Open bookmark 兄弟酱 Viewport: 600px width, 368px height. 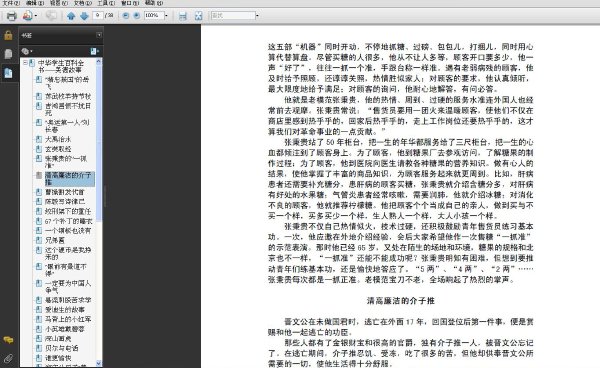tap(55, 240)
